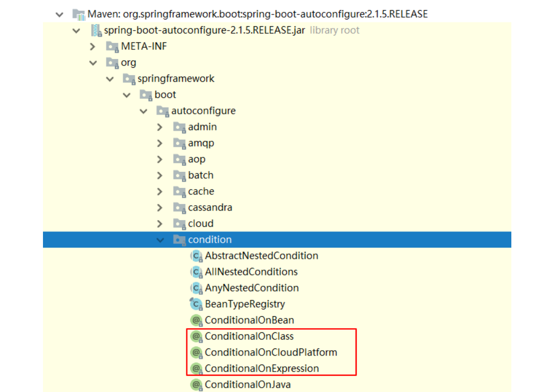The width and height of the screenshot is (557, 392).
Task: Collapse the org package
Action: coord(93,63)
